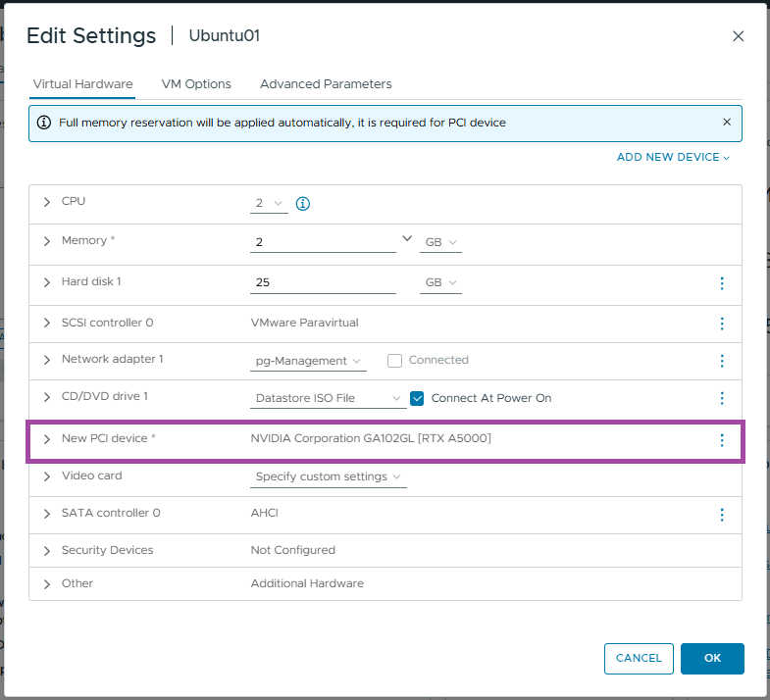Dismiss the memory reservation info banner
Screen dimensions: 770x700
(x=727, y=123)
